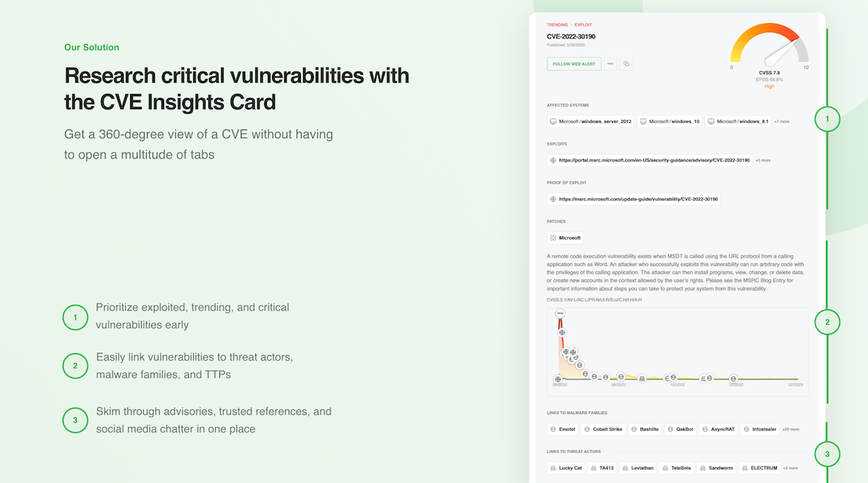Screen dimensions: 868x483
Task: Click the Microsoft / windows_10 chip
Action: tap(670, 121)
